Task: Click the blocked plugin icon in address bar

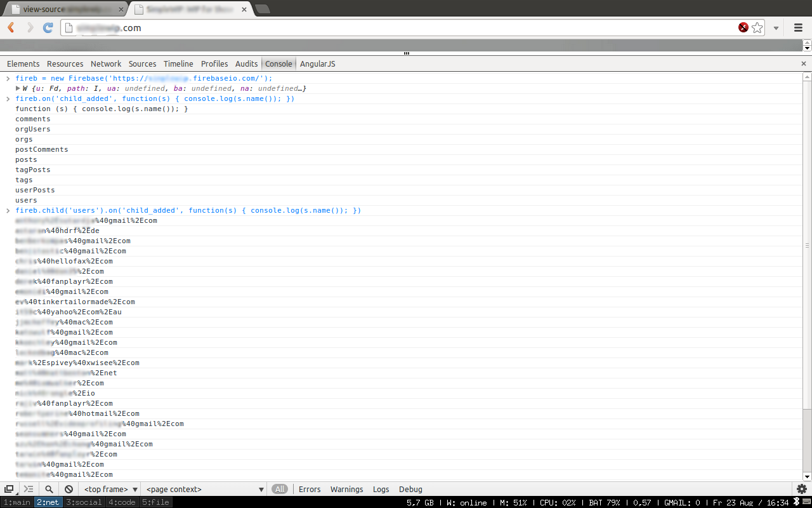Action: 743,28
